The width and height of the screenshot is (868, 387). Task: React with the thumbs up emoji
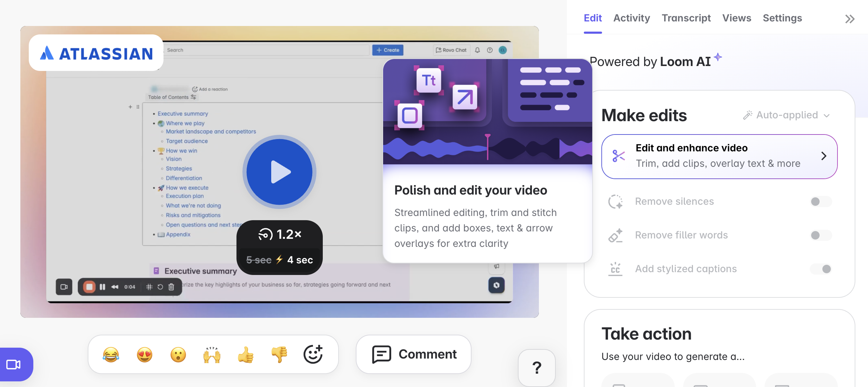coord(246,355)
